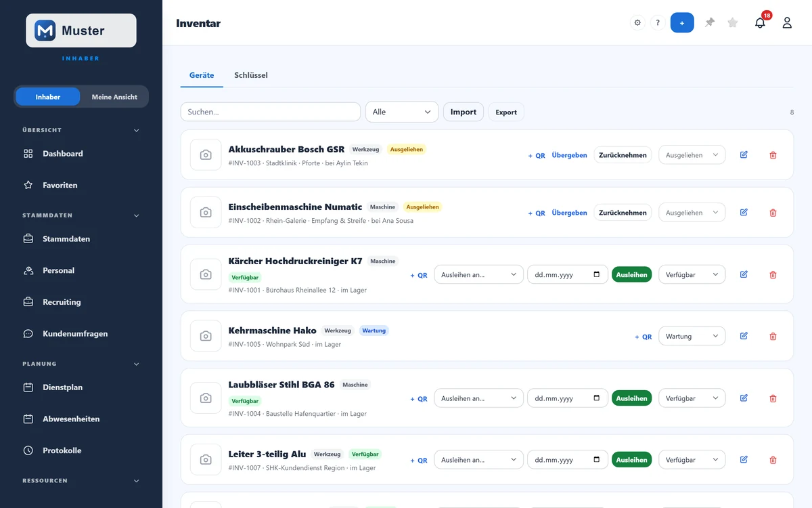Click Zurücknehmen for Akkuschrauber Bosch GSR
The image size is (812, 508).
point(623,155)
